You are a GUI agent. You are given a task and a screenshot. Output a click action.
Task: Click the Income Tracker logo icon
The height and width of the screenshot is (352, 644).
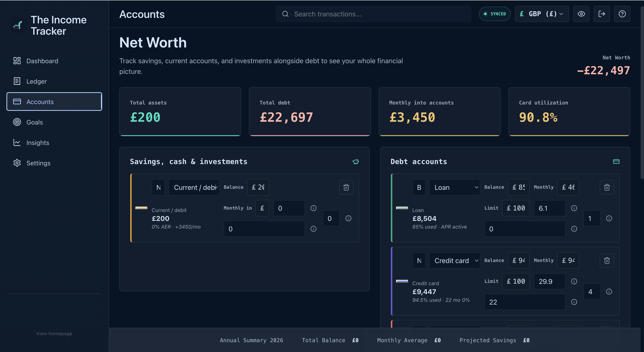tap(18, 26)
